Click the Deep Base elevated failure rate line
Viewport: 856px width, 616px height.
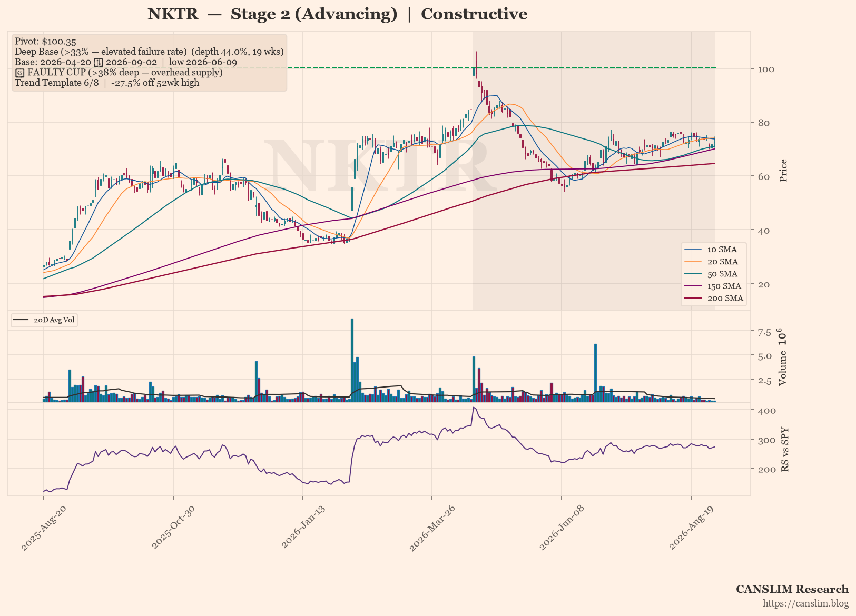pos(149,52)
